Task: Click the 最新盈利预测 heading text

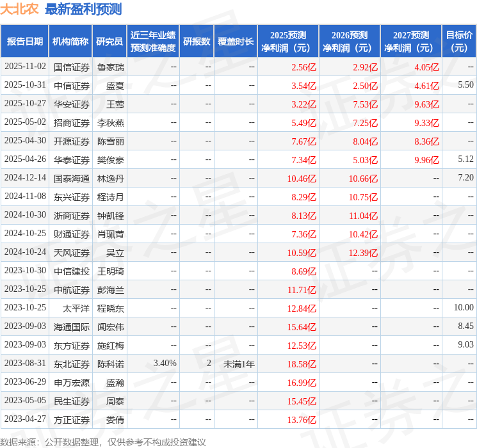Action: coord(83,9)
